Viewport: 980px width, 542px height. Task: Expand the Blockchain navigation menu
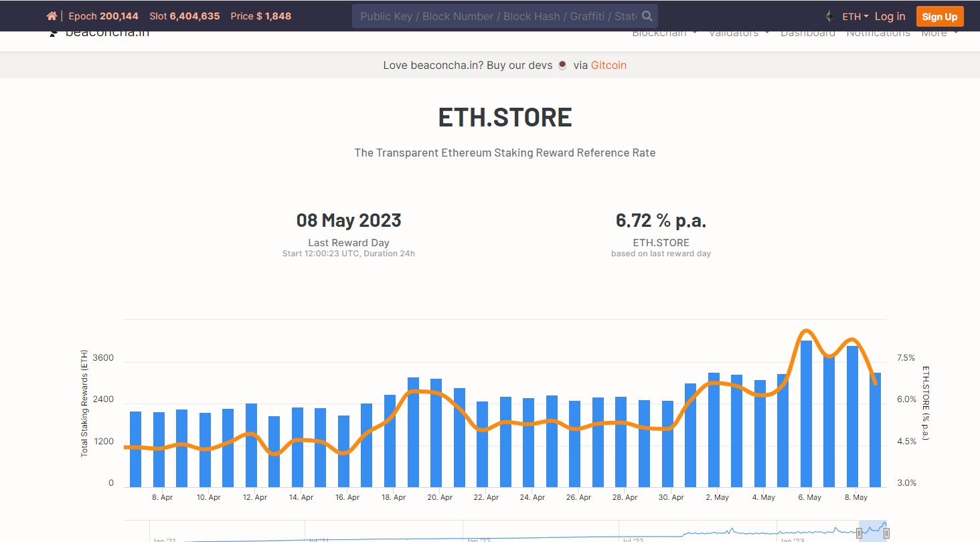pos(664,33)
